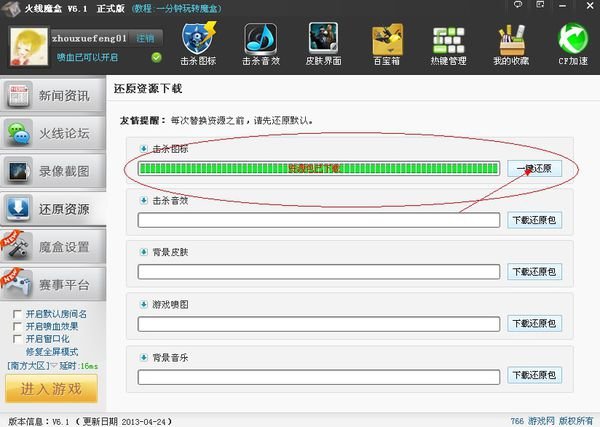This screenshot has width=600, height=427.
Task: Open the 皮肤界面 skin interface
Action: [323, 44]
